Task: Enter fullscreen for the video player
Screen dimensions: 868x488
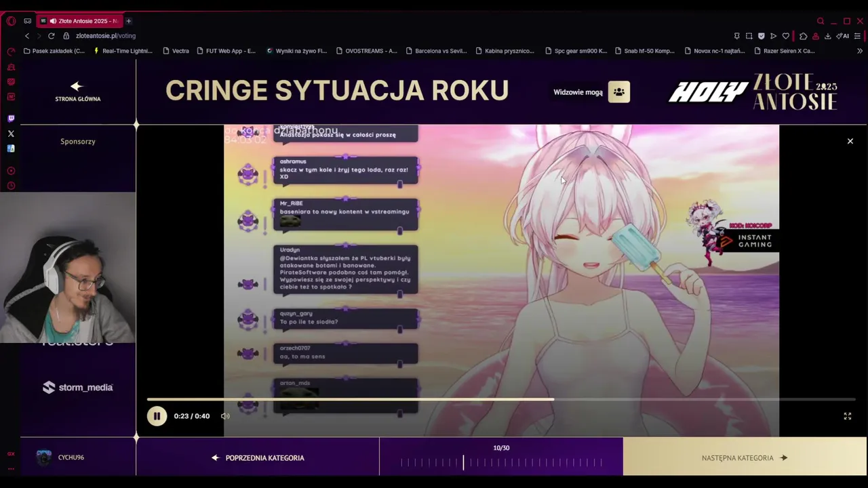Action: 847,416
